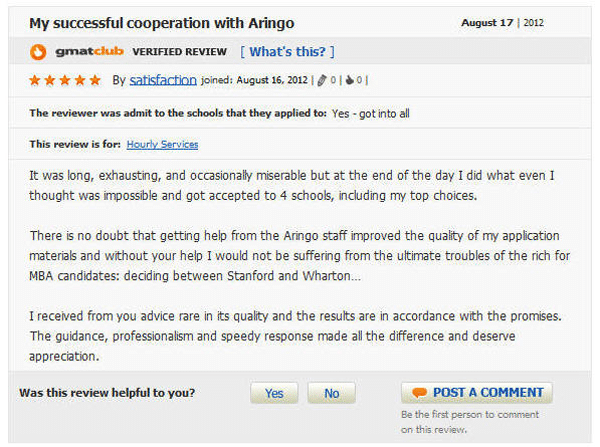Click the third orange rating star
This screenshot has height=447, width=600.
(65, 80)
